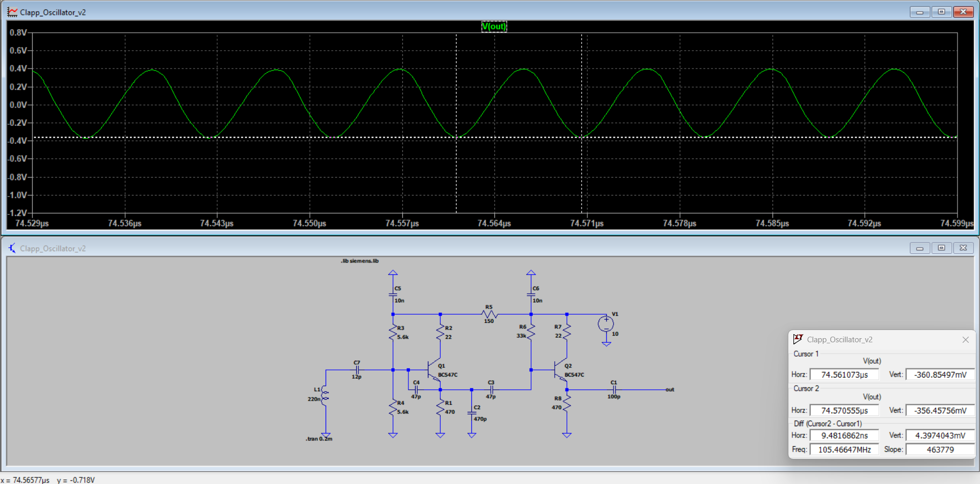Click Cursor 2 Horz field 74.570555µs

(844, 410)
